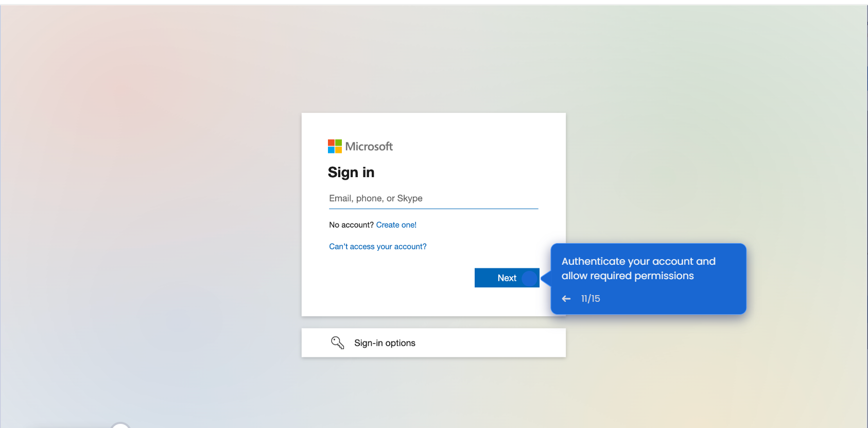The height and width of the screenshot is (428, 868).
Task: Click the Authenticate your account tooltip text
Action: pyautogui.click(x=638, y=268)
